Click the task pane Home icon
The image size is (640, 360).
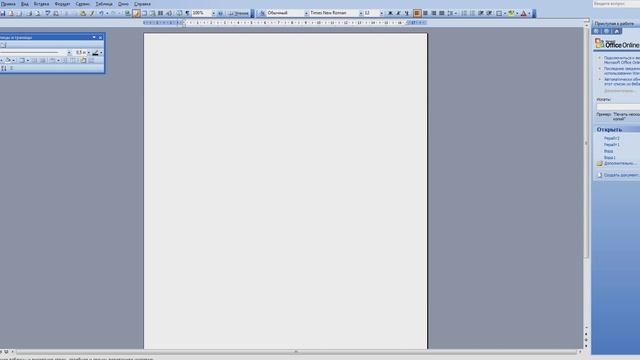[616, 31]
